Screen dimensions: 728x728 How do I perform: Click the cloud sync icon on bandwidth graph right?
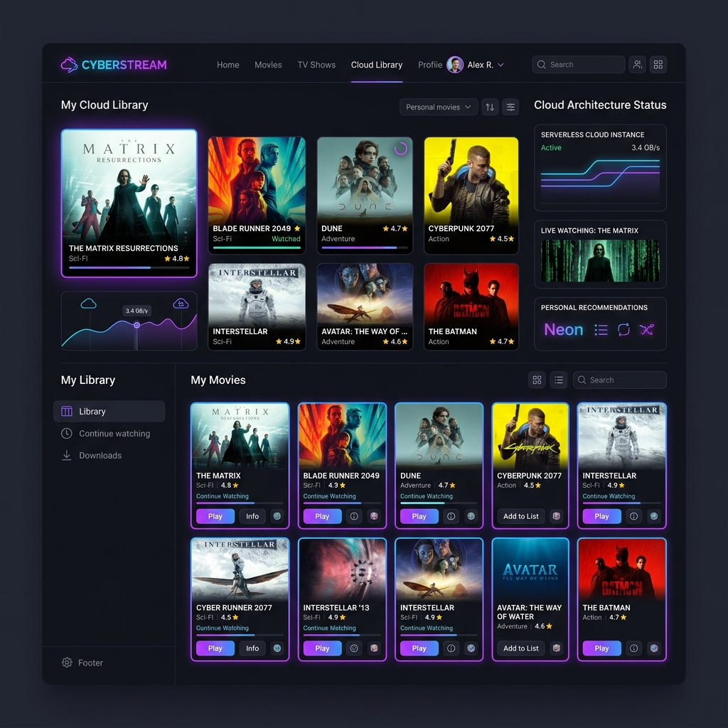click(181, 304)
